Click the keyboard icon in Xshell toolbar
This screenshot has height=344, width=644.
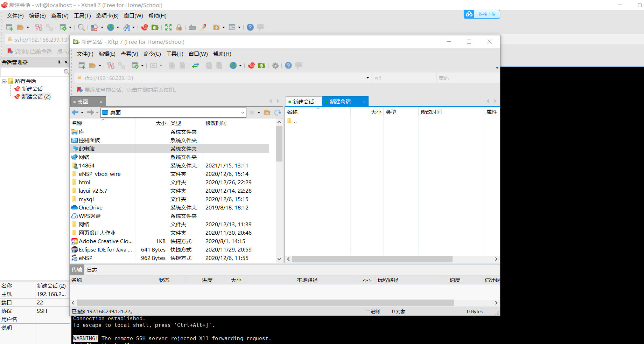point(192,27)
